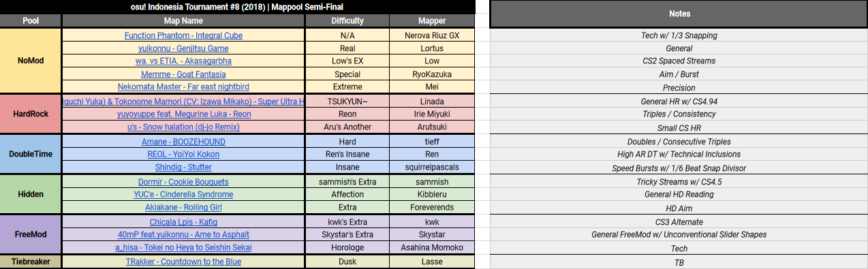Screen dimensions: 868x269
Task: Open the Memme - Goat Fantasia link
Action: click(x=183, y=74)
